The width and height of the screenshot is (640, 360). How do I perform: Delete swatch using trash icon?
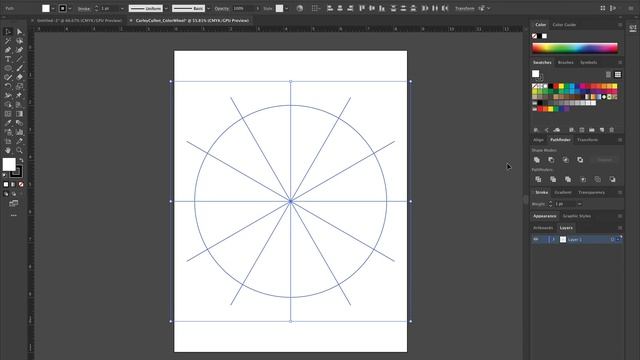tap(611, 130)
